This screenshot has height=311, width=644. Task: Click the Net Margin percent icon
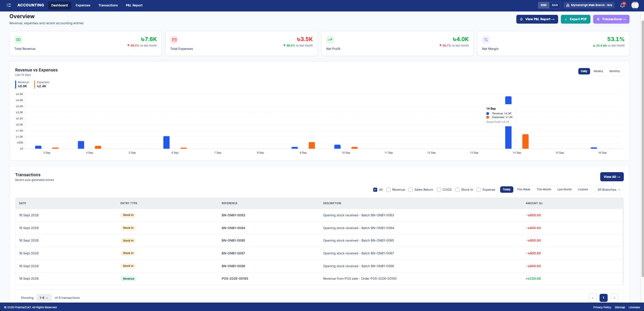click(486, 40)
